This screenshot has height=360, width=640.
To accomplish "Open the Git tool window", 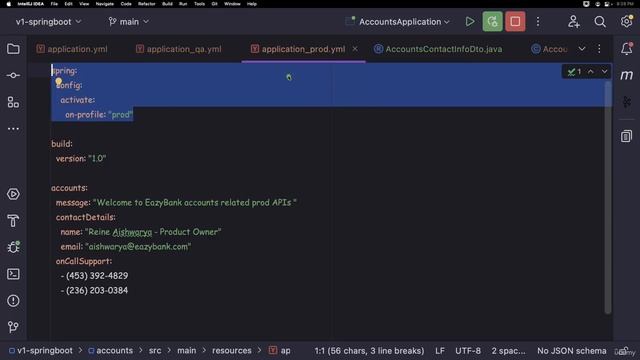I will point(13,327).
